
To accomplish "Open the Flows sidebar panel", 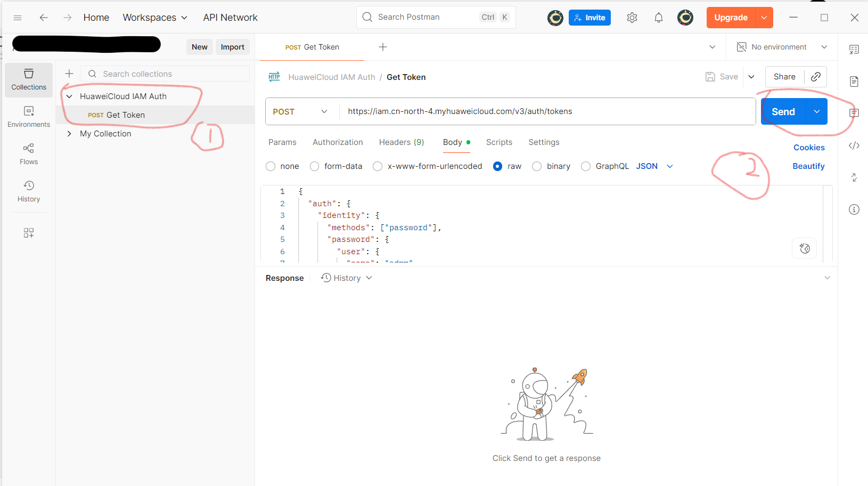I will pos(29,155).
